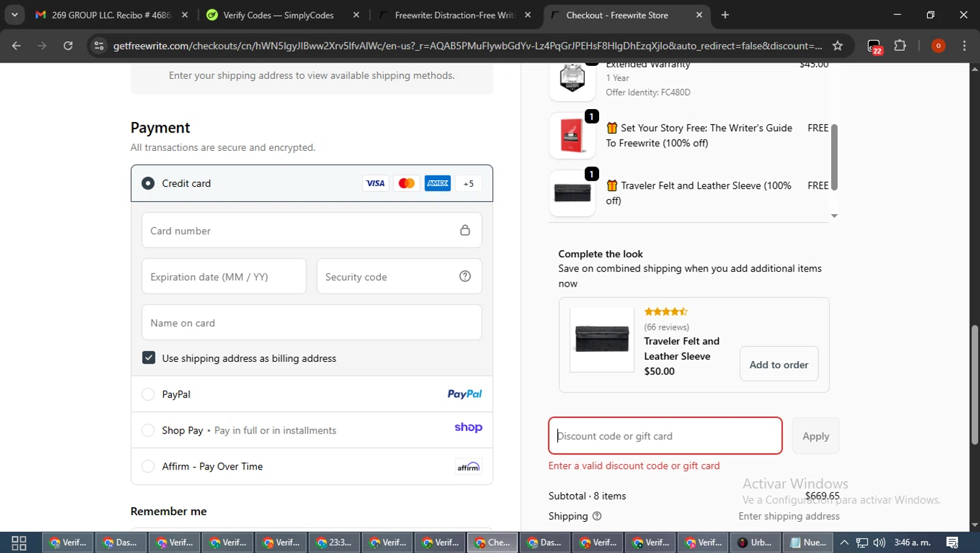Click the PayPal logo
This screenshot has width=980, height=553.
pos(465,394)
